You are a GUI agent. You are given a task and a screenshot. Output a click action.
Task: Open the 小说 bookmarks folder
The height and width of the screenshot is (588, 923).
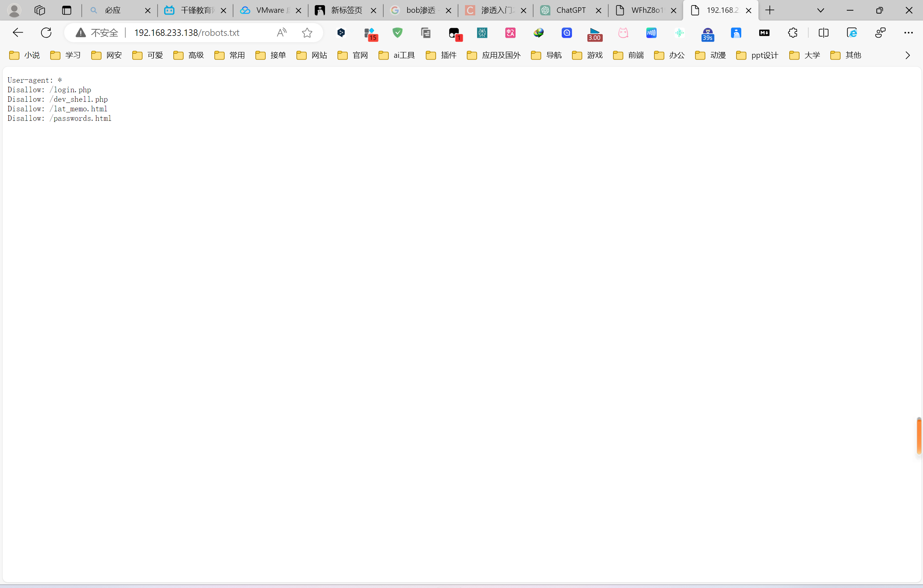coord(25,56)
